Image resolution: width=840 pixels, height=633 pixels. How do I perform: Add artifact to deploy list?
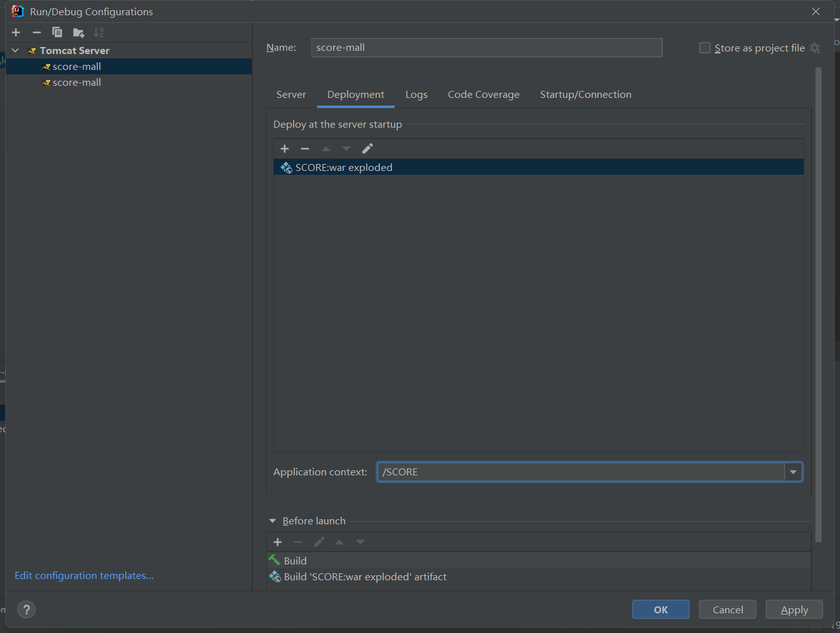click(285, 149)
